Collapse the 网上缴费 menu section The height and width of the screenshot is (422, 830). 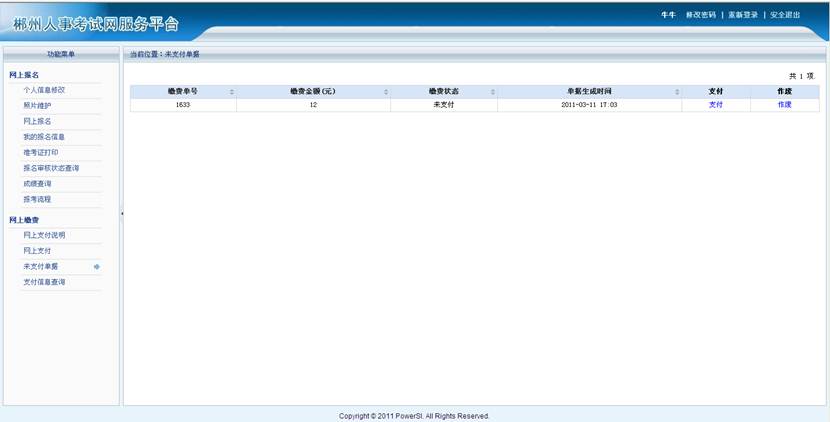click(x=24, y=220)
